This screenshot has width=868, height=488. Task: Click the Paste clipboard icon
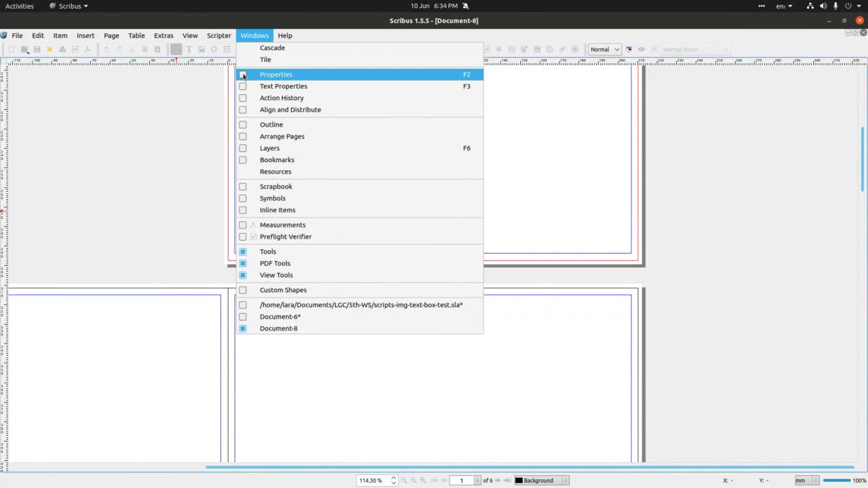pos(157,49)
